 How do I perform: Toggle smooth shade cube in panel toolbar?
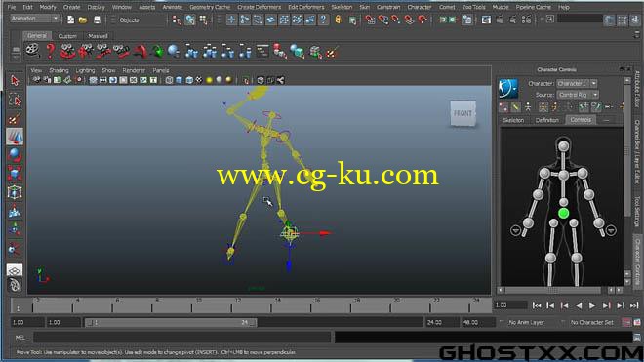pos(180,80)
